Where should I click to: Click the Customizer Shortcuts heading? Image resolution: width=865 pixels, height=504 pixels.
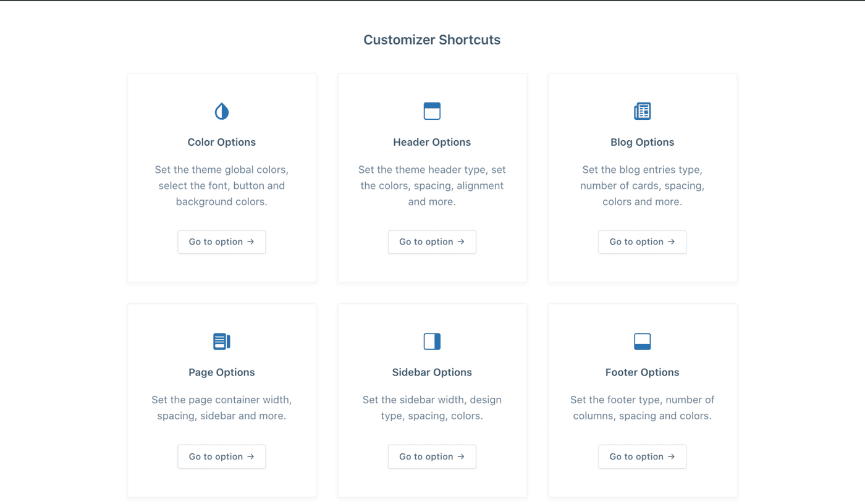coord(432,40)
